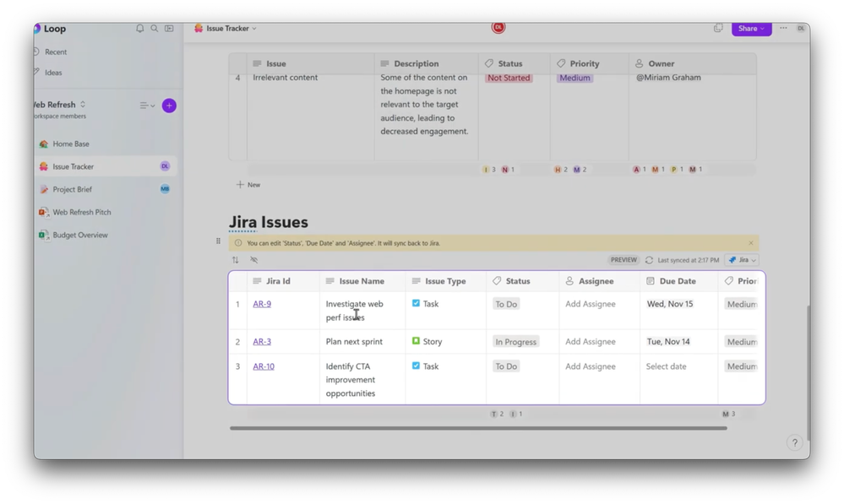Image resolution: width=844 pixels, height=504 pixels.
Task: Click the info icon in the yellow banner
Action: click(x=238, y=243)
